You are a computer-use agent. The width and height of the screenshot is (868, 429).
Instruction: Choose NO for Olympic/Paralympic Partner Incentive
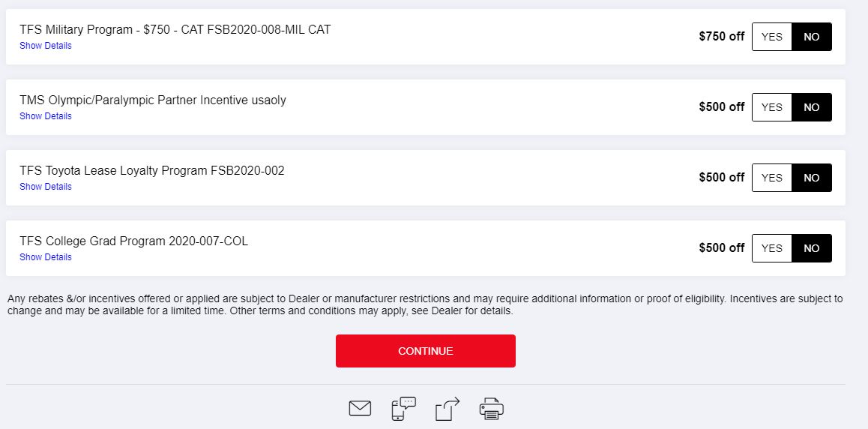(812, 107)
